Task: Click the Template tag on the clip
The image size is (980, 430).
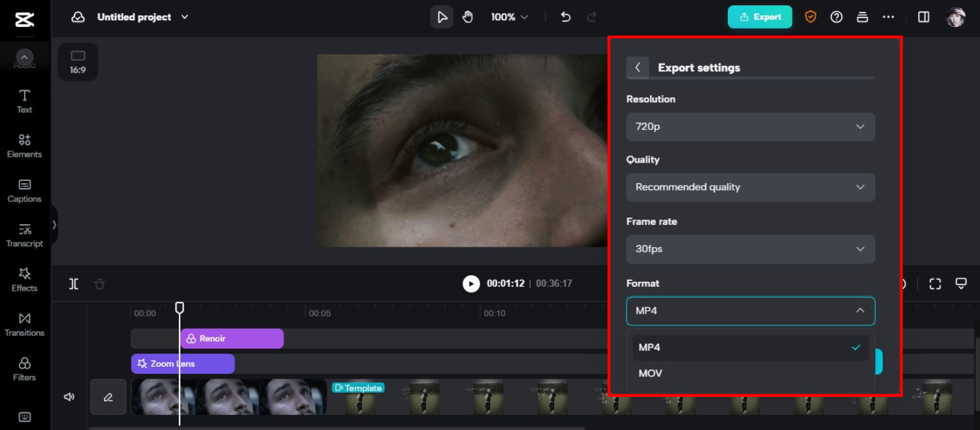Action: 358,388
